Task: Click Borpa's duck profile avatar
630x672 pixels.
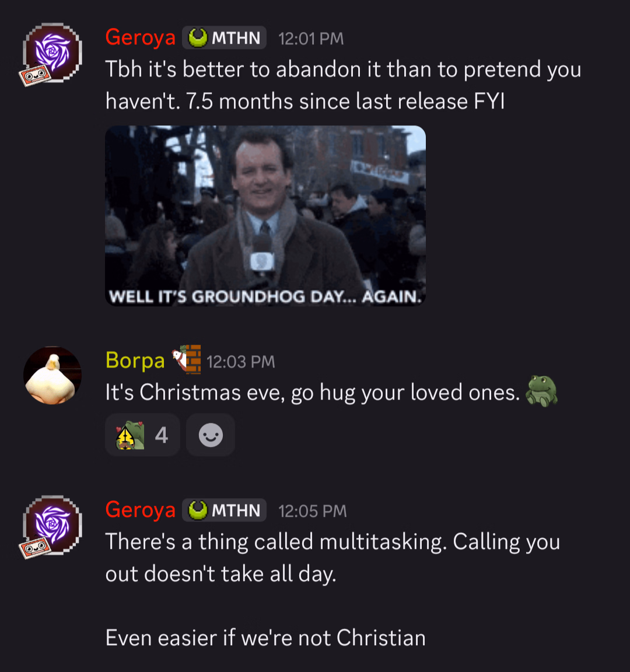Action: coord(52,376)
